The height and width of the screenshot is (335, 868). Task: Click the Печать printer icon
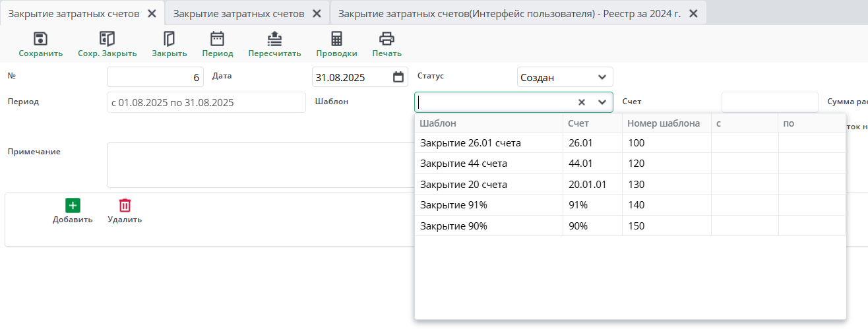[x=387, y=39]
